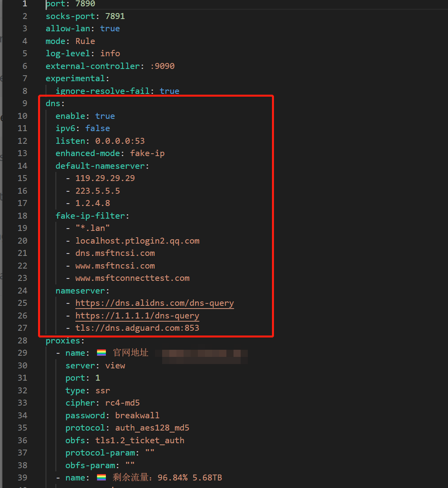Image resolution: width=448 pixels, height=488 pixels.
Task: Click the password value breakwall
Action: pyautogui.click(x=137, y=416)
